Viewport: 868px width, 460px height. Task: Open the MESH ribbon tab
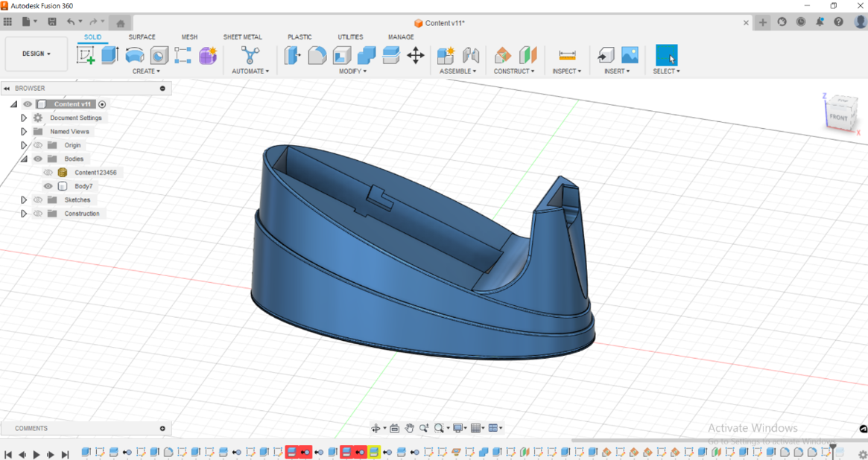point(189,36)
